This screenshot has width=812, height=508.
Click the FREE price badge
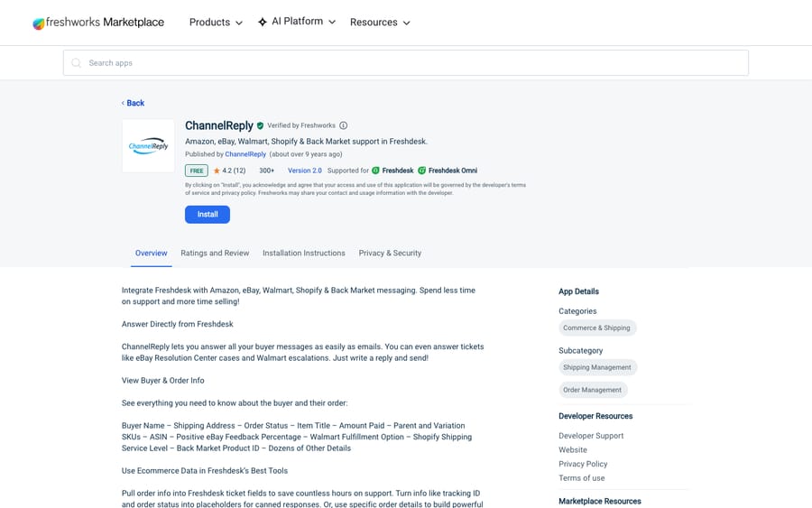point(197,171)
